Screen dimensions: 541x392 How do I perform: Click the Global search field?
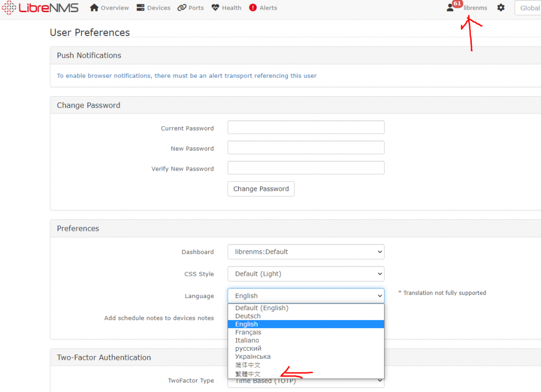[528, 8]
